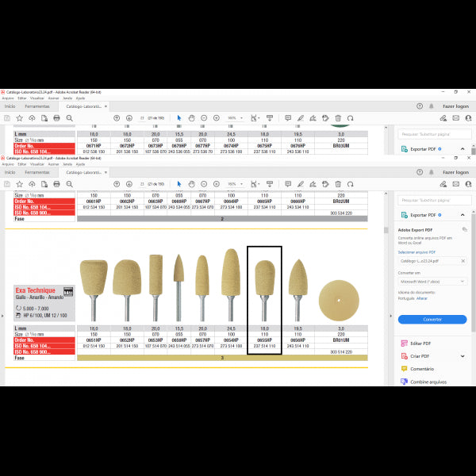Click the blue Converter button
Viewport: 476px width, 476px height.
pyautogui.click(x=432, y=319)
